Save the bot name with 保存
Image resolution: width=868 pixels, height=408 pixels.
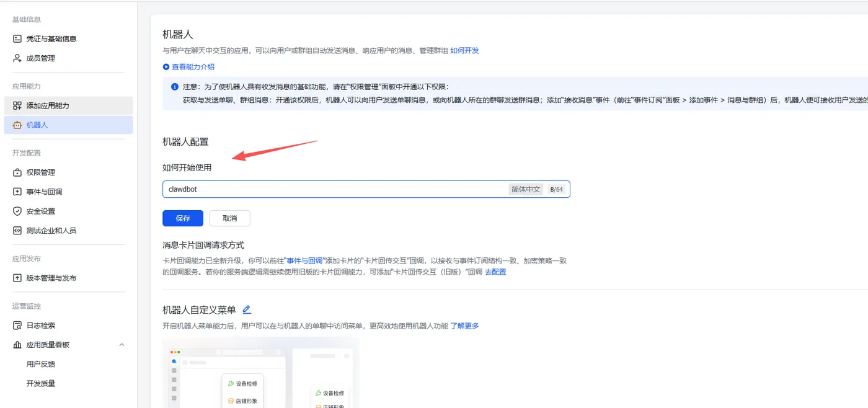point(182,218)
